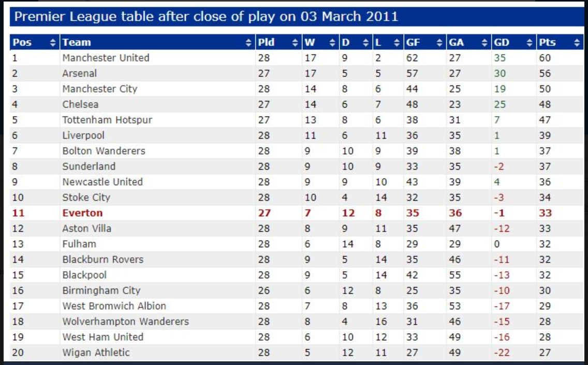Click Everton's points value of 33
The width and height of the screenshot is (588, 365).
tap(545, 213)
